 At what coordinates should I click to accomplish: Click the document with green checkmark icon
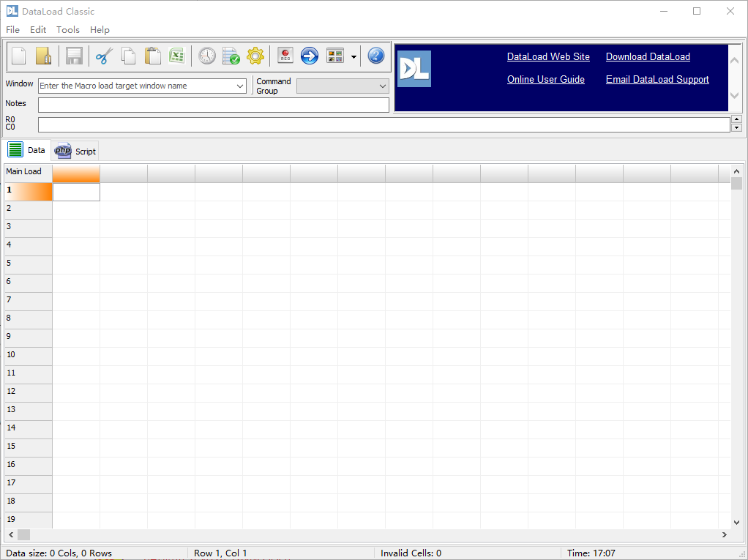pos(231,56)
